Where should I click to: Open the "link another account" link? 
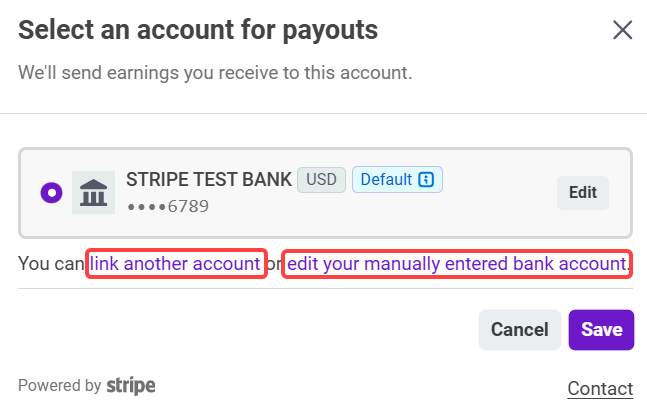(x=176, y=264)
